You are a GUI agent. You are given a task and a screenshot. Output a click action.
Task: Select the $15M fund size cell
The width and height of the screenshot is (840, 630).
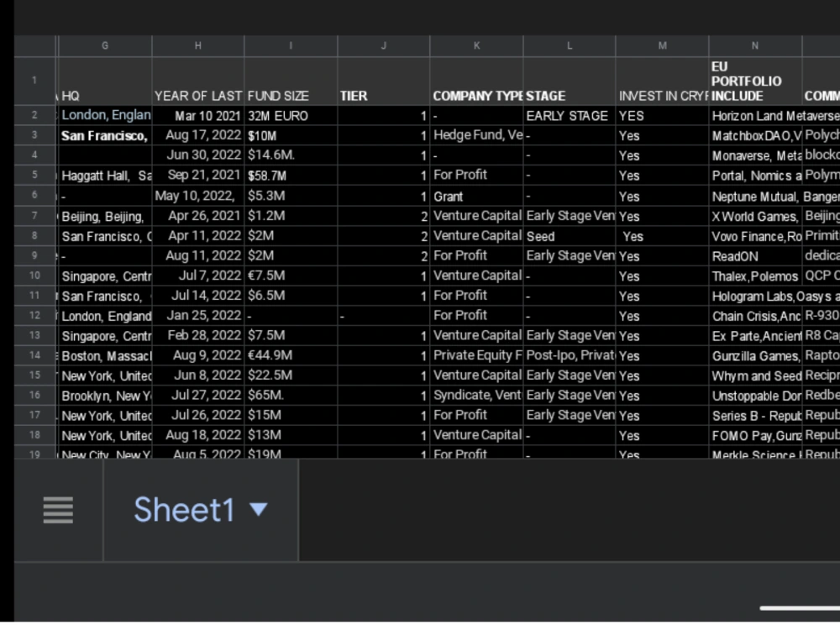(291, 415)
